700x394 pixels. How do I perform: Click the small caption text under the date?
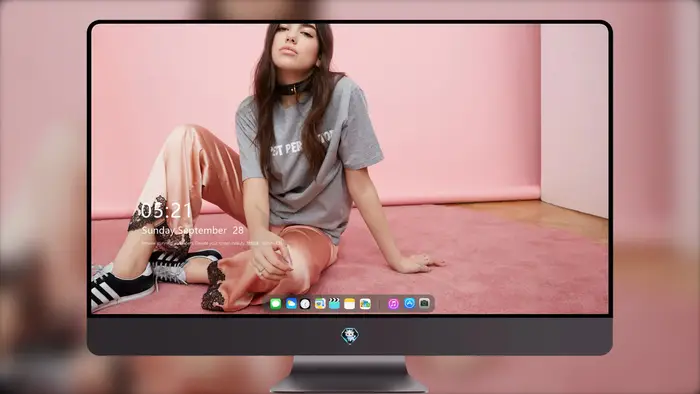coord(212,243)
